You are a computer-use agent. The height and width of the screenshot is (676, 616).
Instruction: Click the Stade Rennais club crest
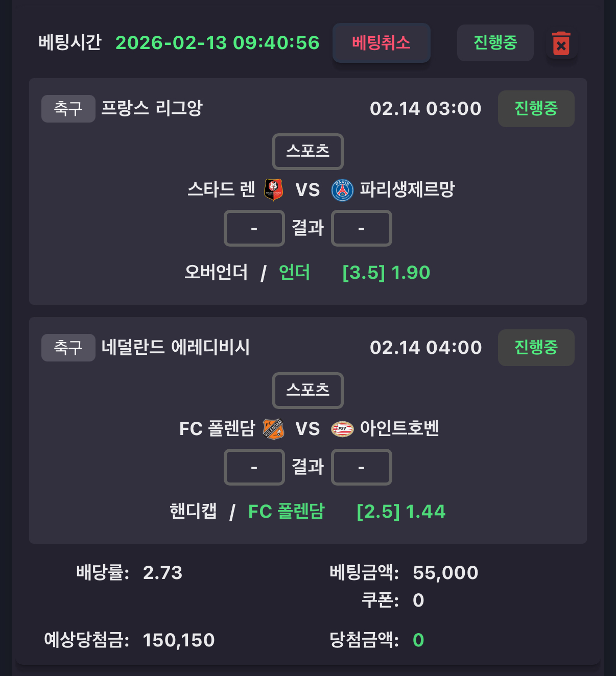tap(273, 190)
